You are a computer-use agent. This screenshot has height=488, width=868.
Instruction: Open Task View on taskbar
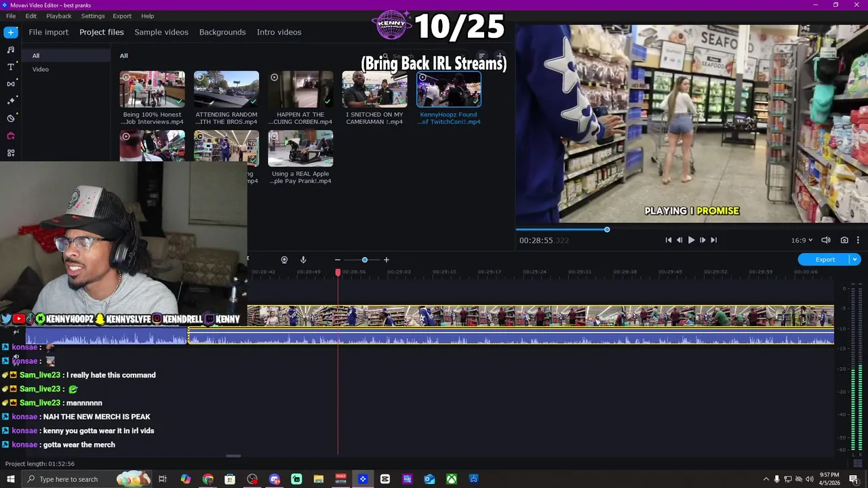(163, 479)
